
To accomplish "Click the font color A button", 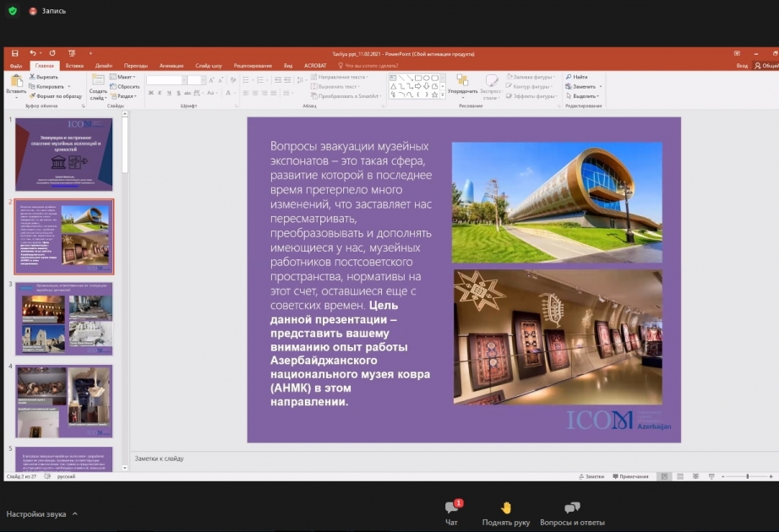I will [228, 93].
